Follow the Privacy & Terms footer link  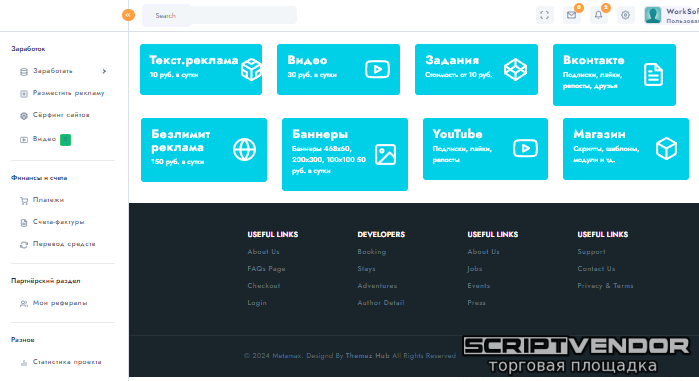coord(605,286)
